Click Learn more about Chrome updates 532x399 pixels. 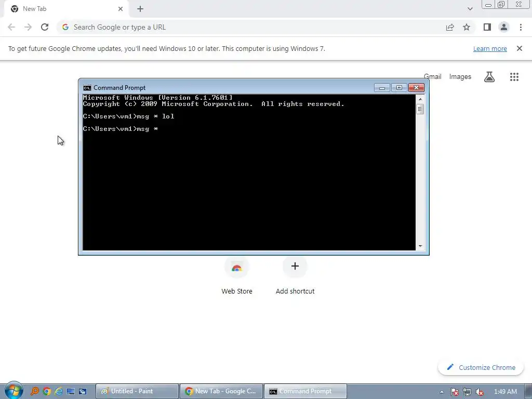tap(490, 48)
